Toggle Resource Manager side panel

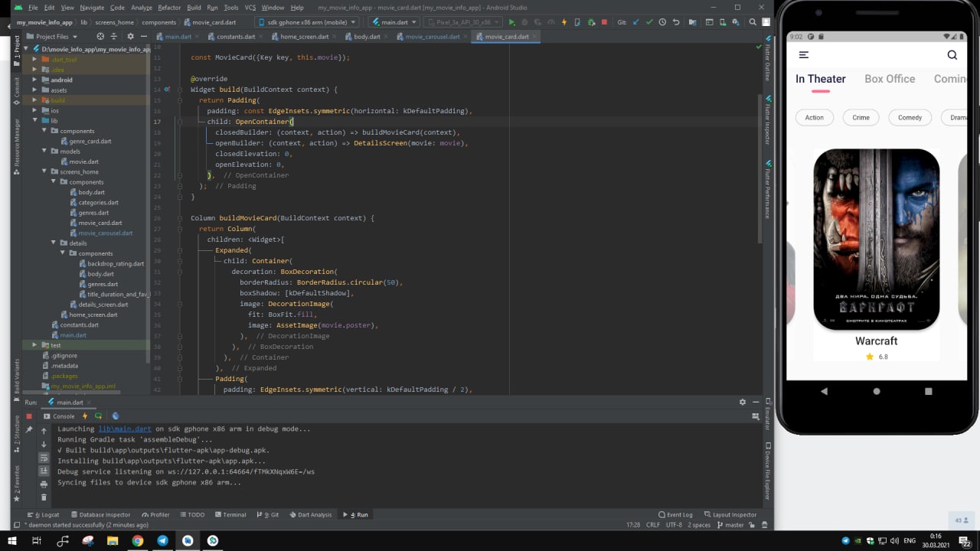(17, 147)
